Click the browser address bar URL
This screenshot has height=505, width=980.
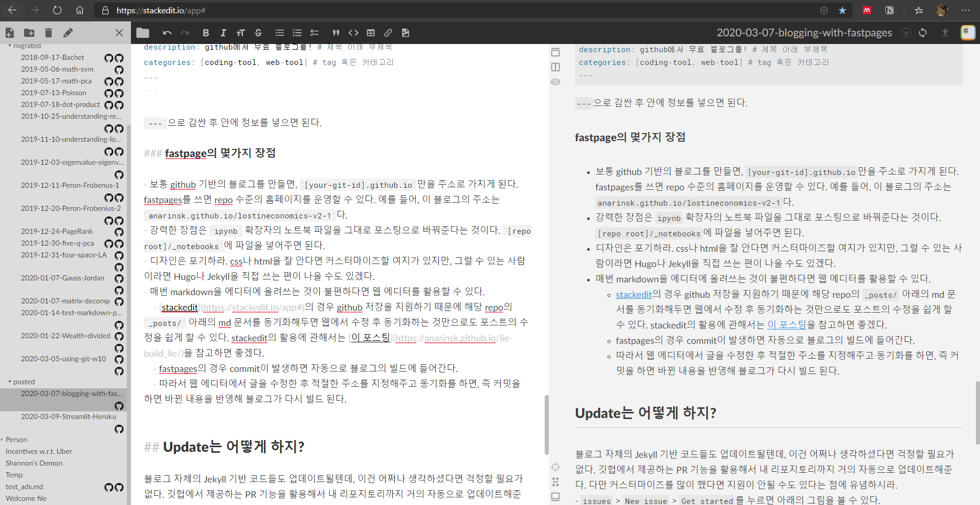click(161, 10)
